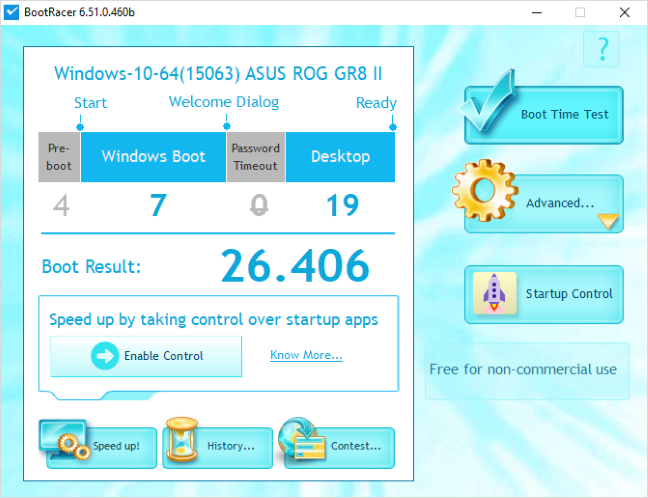
Task: Open boot History
Action: coord(218,447)
